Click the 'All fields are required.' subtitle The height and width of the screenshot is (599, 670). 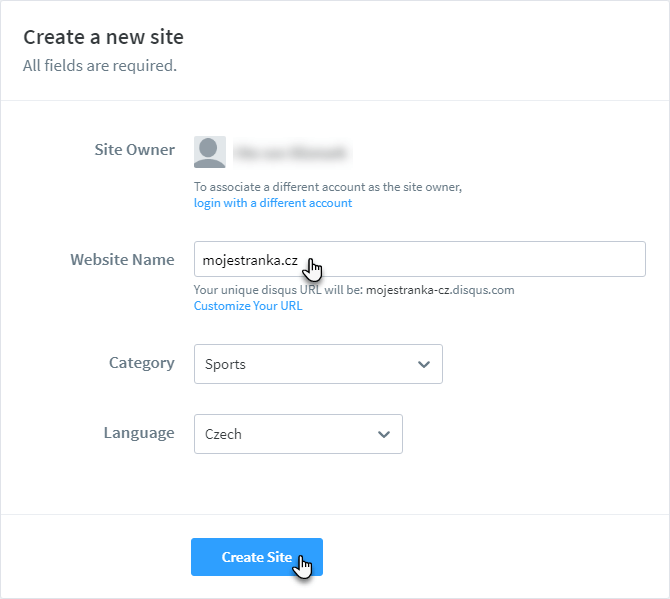[x=100, y=66]
